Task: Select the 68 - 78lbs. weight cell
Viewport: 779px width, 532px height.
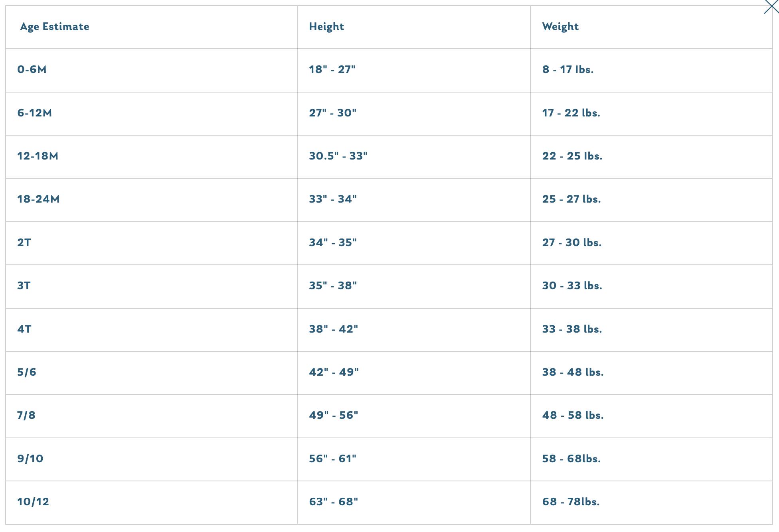Action: click(571, 502)
